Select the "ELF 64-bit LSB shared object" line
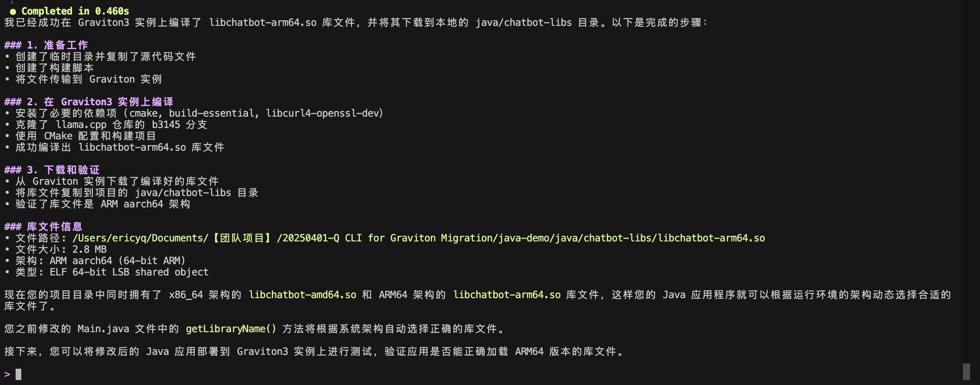 coord(112,272)
